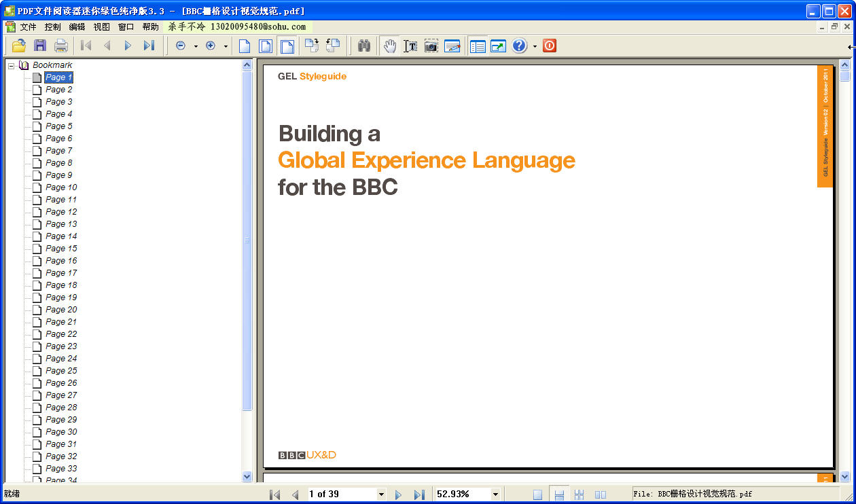Click the blue help question mark icon

tap(520, 46)
